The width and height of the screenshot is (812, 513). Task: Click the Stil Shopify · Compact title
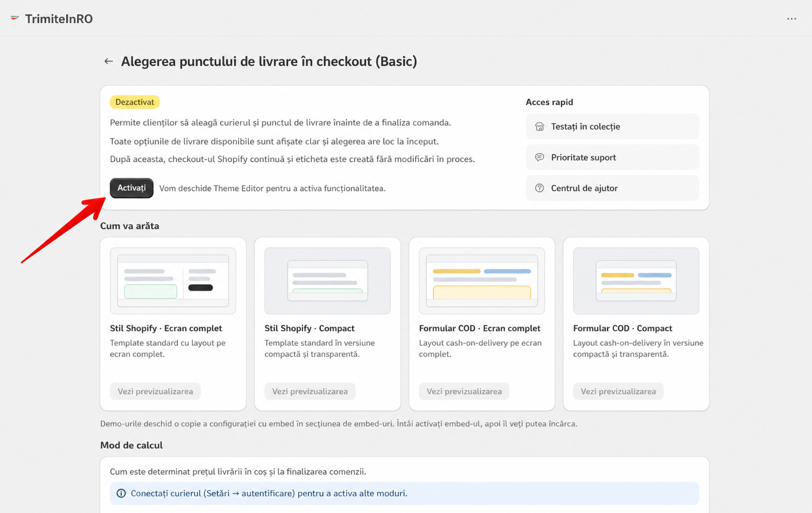pos(309,329)
